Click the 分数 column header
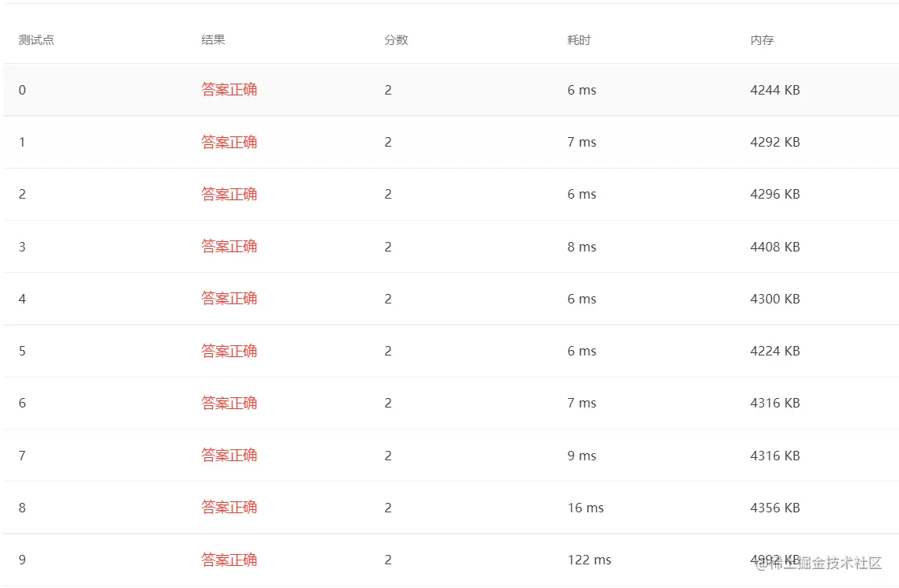Screen dimensions: 899x588 tap(396, 40)
